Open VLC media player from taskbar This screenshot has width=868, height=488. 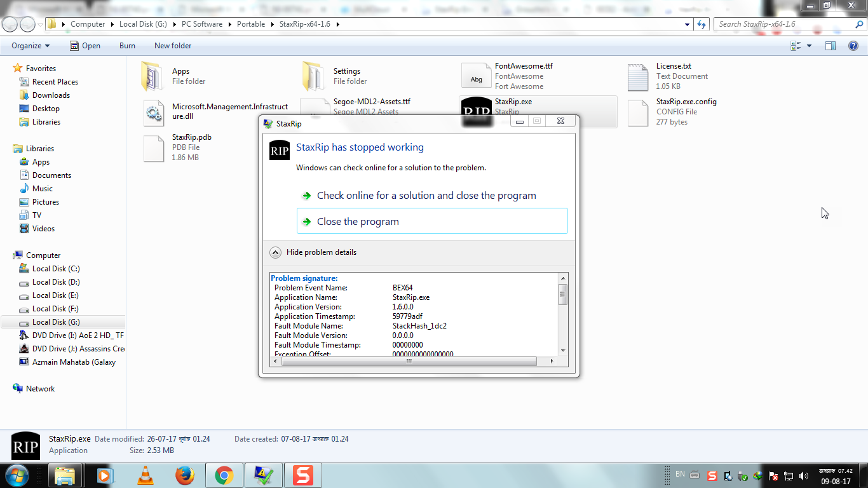point(146,475)
